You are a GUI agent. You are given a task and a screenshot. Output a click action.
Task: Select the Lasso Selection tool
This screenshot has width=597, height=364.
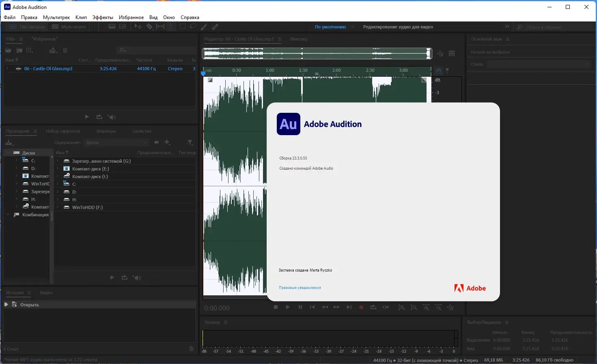(194, 26)
